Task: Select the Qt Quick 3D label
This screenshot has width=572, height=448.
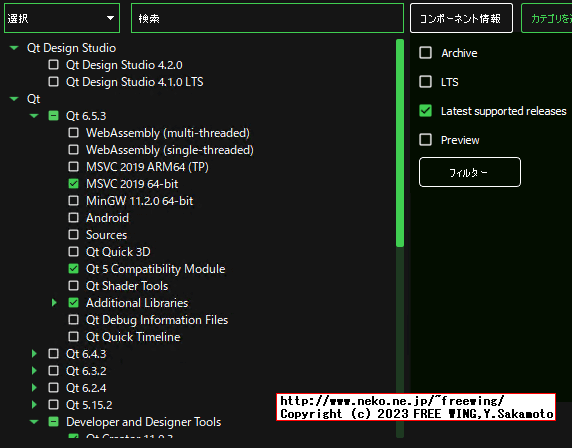Action: [118, 252]
